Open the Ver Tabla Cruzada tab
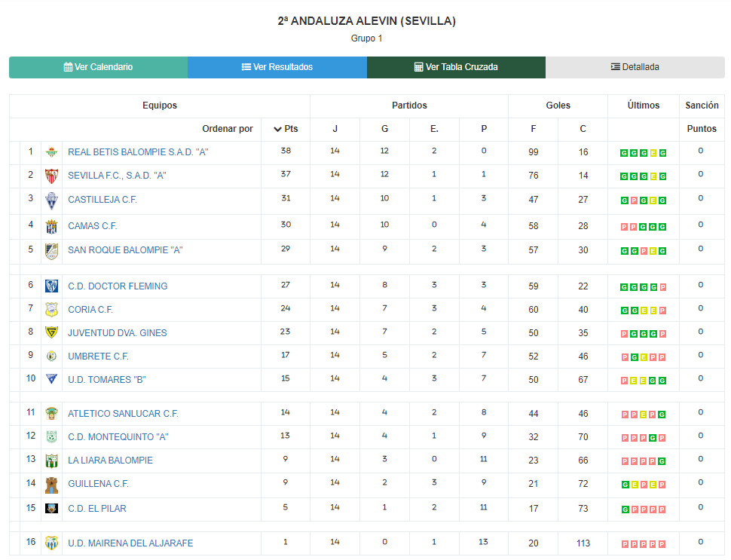This screenshot has height=560, width=731. (457, 67)
